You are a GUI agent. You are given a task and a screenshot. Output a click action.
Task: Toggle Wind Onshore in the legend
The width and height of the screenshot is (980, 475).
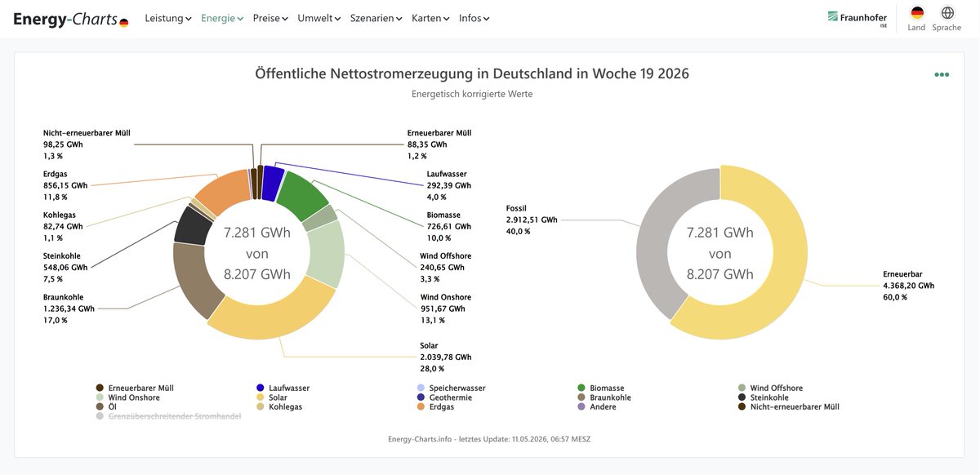coord(128,397)
